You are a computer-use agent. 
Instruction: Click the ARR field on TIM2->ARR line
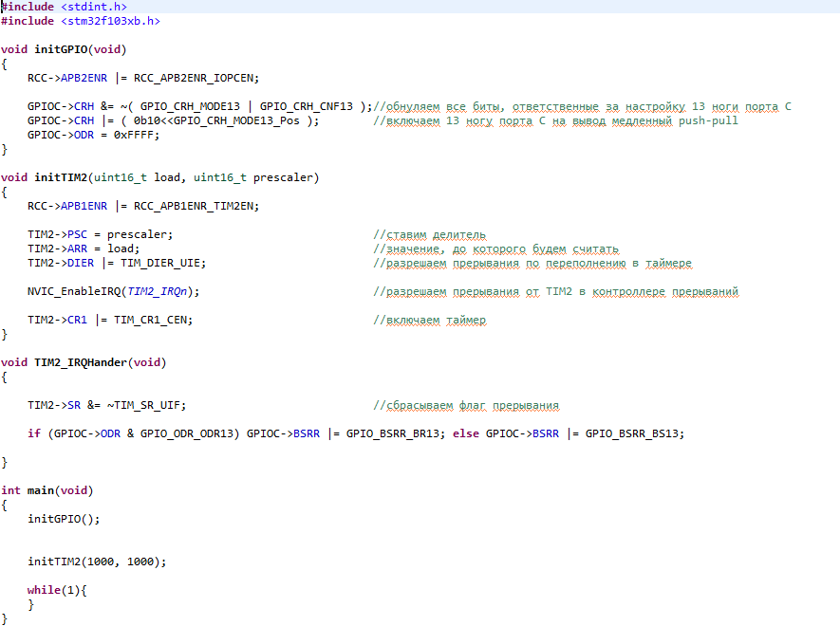pyautogui.click(x=77, y=249)
